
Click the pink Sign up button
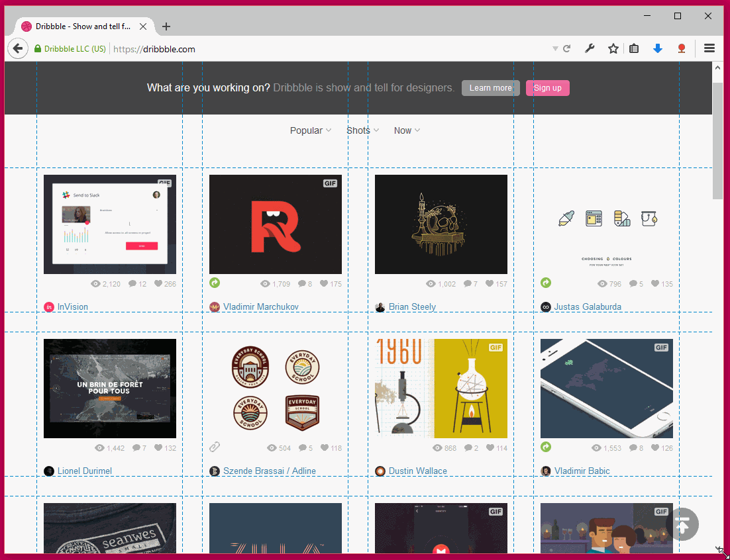pyautogui.click(x=547, y=88)
